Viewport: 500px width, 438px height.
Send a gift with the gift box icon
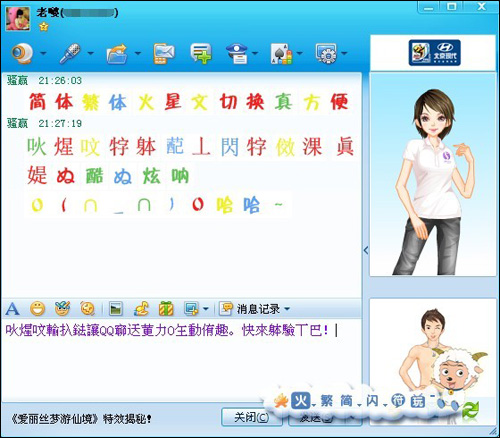coord(166,309)
